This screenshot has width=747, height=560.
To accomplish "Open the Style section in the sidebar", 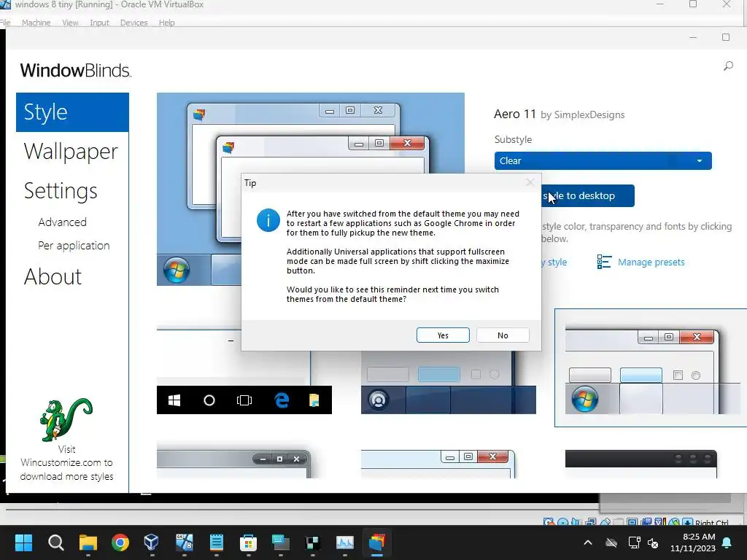I will [x=72, y=112].
